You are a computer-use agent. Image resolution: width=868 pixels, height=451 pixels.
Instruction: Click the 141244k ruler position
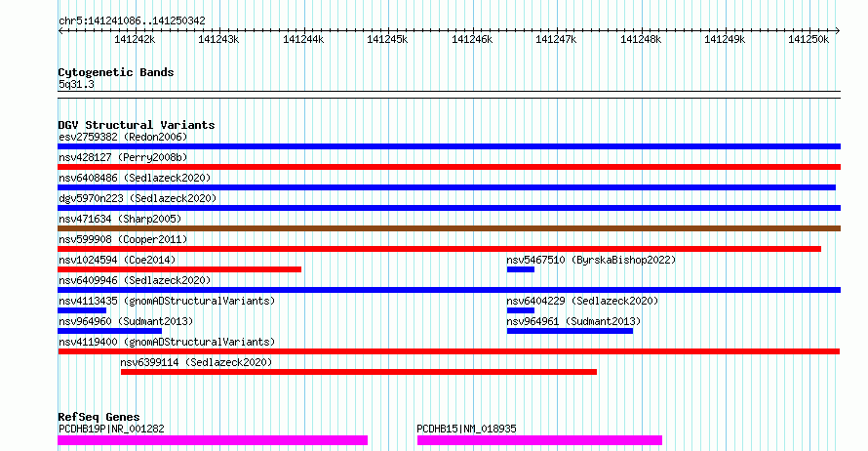click(x=303, y=39)
